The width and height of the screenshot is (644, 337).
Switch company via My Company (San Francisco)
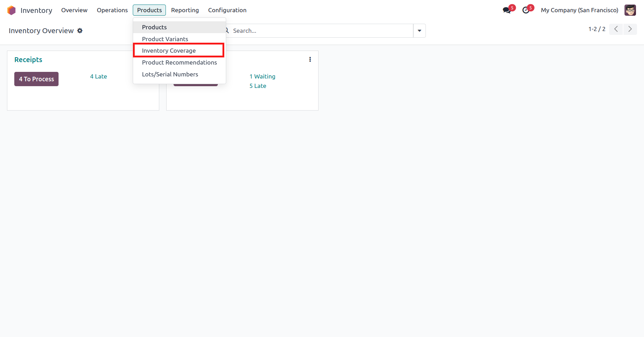point(580,10)
